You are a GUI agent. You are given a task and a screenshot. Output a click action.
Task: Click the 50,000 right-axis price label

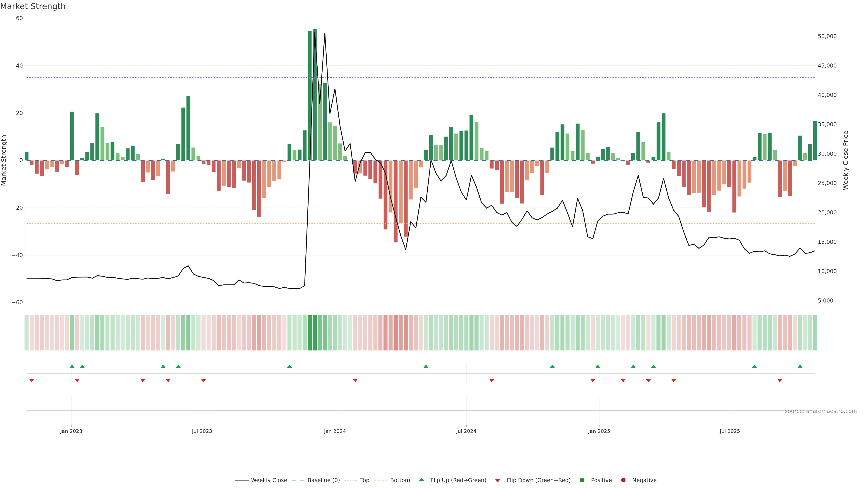827,36
